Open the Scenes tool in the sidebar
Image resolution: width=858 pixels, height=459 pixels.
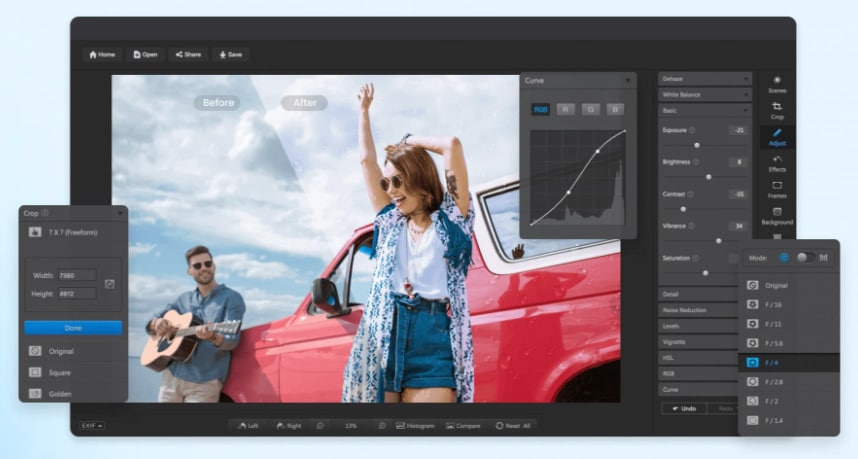777,83
